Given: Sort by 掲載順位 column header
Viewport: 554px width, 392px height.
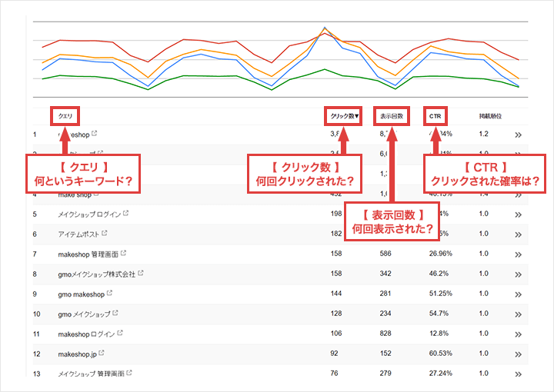Looking at the screenshot, I should click(x=490, y=116).
